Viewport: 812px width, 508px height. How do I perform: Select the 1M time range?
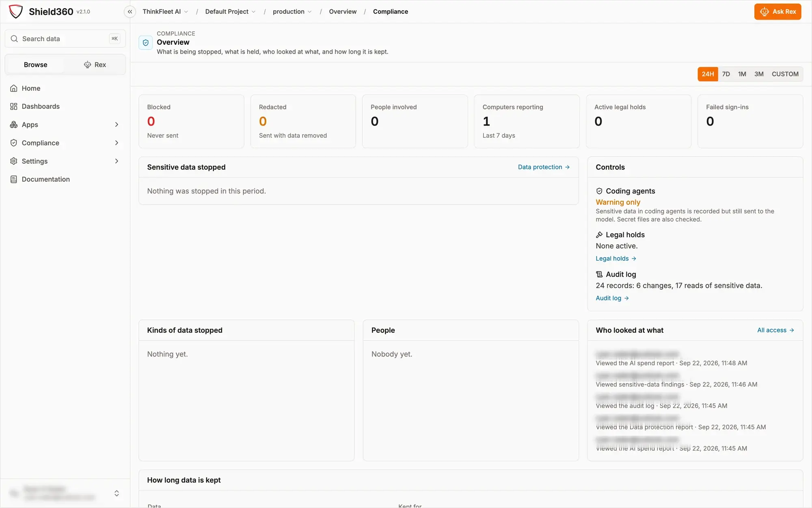(x=742, y=74)
